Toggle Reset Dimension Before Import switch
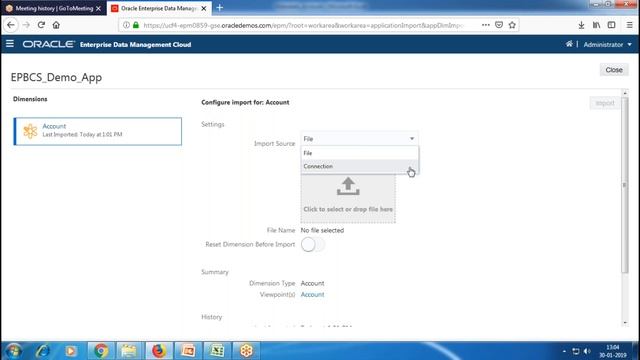640x360 pixels. point(313,244)
